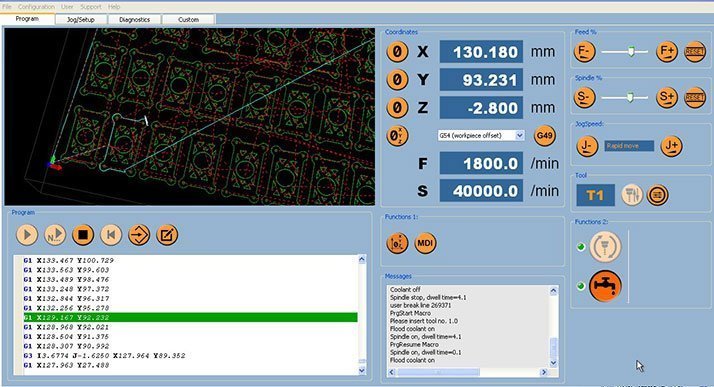Increase feed rate with the F+ button
This screenshot has height=387, width=714.
tap(667, 51)
